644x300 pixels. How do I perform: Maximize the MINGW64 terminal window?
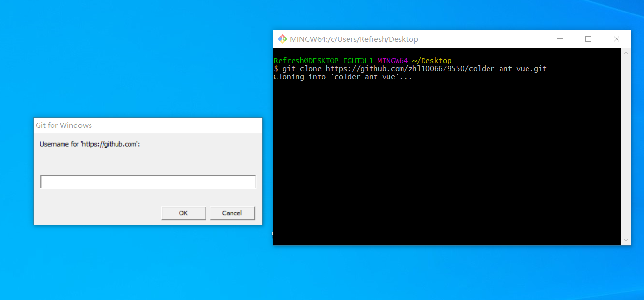point(588,39)
